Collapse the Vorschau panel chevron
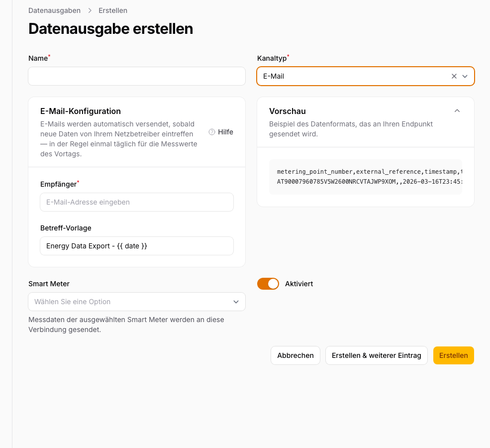This screenshot has height=448, width=490. pos(457,111)
